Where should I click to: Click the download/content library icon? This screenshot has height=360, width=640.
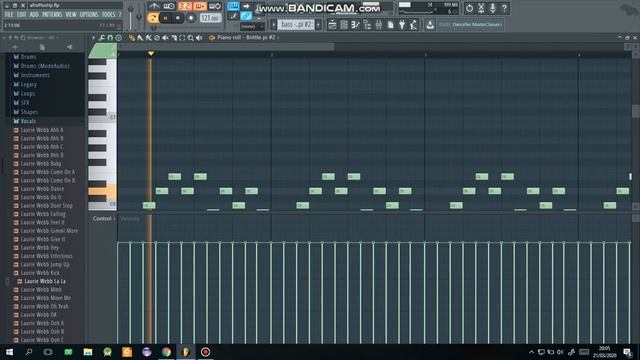pyautogui.click(x=430, y=25)
